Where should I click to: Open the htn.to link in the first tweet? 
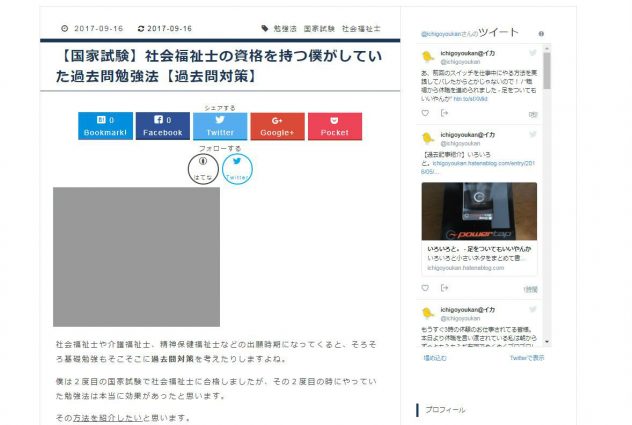coord(470,99)
